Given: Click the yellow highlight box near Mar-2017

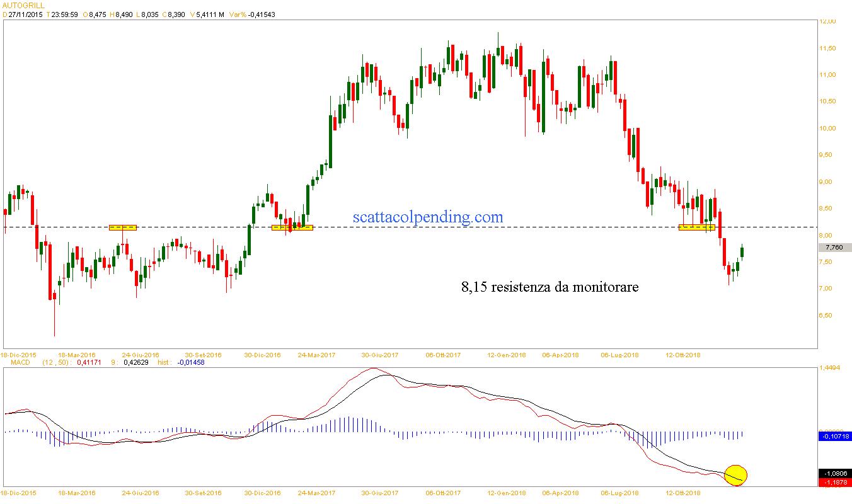Looking at the screenshot, I should point(292,227).
